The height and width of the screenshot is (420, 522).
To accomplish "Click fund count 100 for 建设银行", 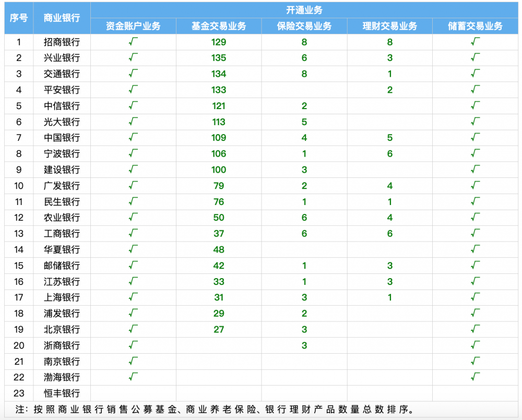I will (x=219, y=170).
